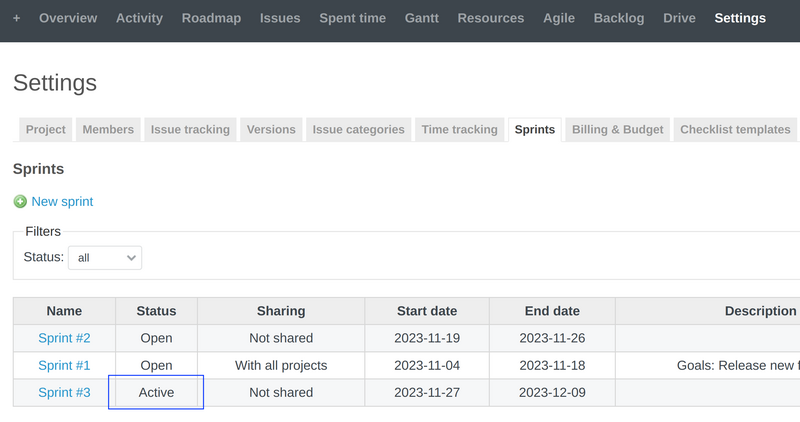Viewport: 800px width, 422px height.
Task: Open the Versions tab
Action: pyautogui.click(x=271, y=130)
